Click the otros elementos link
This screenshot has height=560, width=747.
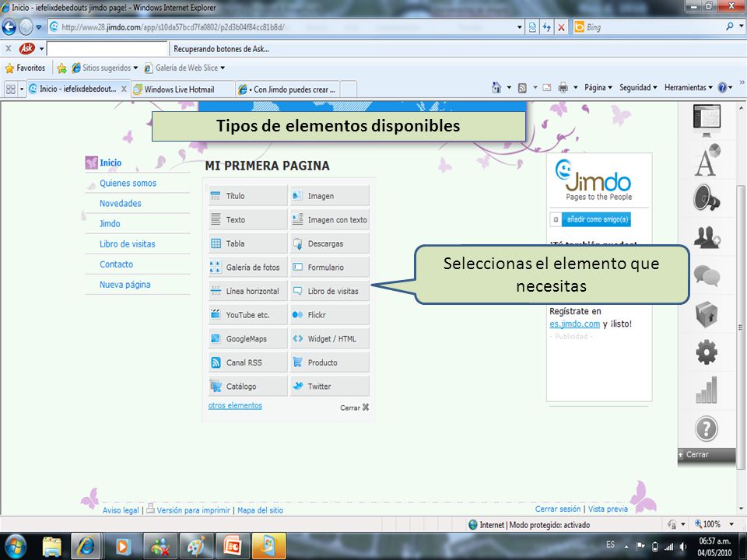click(x=235, y=406)
